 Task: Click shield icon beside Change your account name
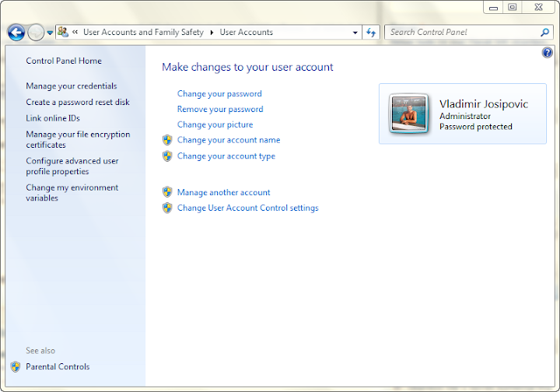(167, 140)
